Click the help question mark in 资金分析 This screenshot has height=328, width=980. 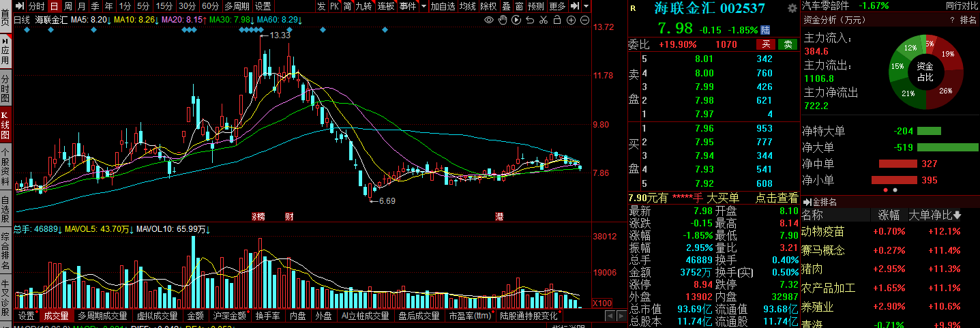(x=951, y=20)
